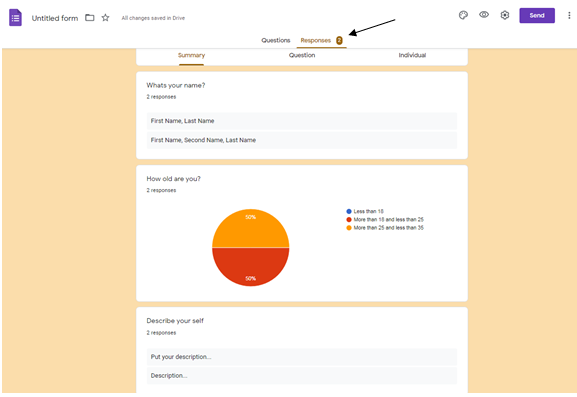Click the 'First Name, Last Name' response row
This screenshot has width=577, height=397.
pos(302,121)
